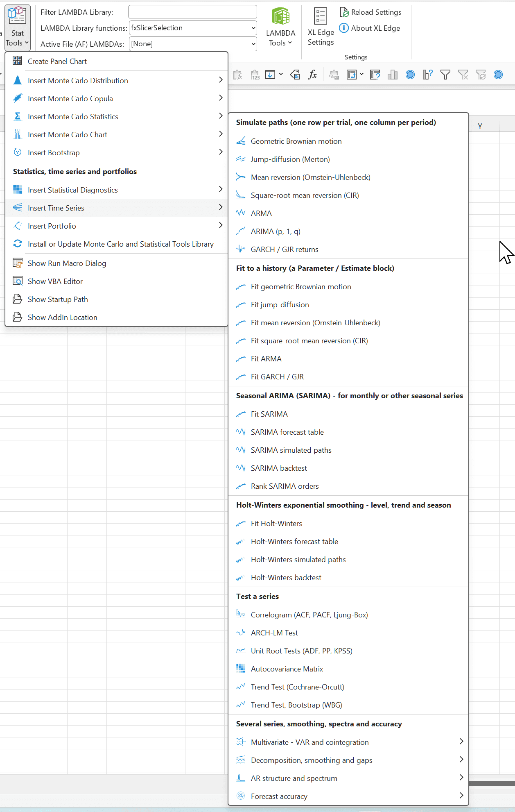Click the Correlogram icon
The height and width of the screenshot is (812, 515).
241,615
